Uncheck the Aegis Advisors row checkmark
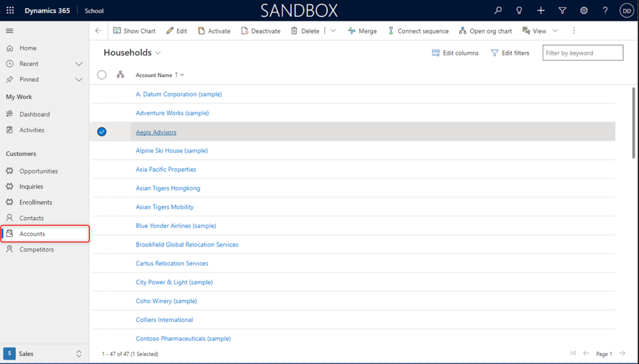 [102, 132]
